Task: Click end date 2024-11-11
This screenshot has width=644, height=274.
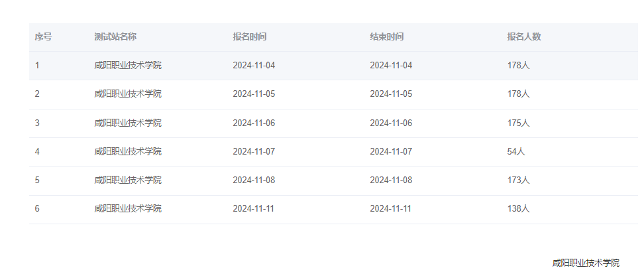Action: pos(391,209)
